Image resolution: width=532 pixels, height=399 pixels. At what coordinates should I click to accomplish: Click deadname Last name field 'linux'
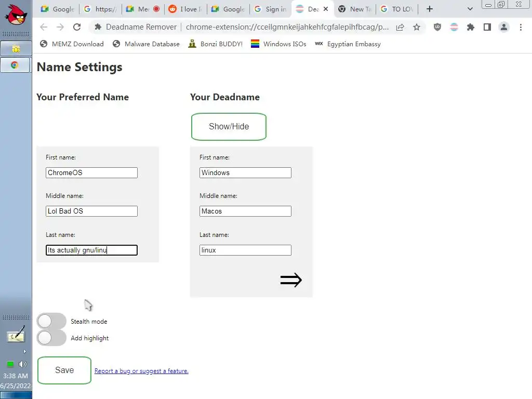tap(245, 250)
